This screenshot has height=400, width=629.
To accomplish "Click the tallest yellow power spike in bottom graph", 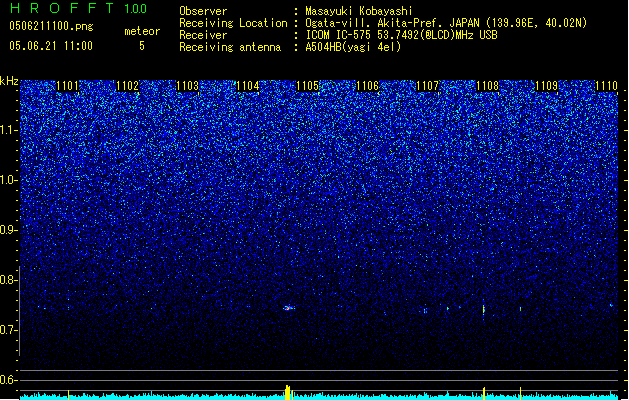I will (x=288, y=392).
